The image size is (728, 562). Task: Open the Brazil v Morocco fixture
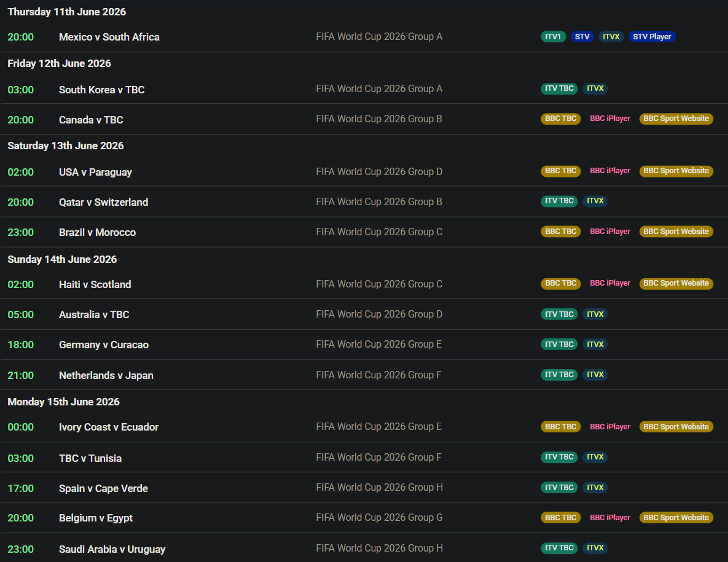98,233
